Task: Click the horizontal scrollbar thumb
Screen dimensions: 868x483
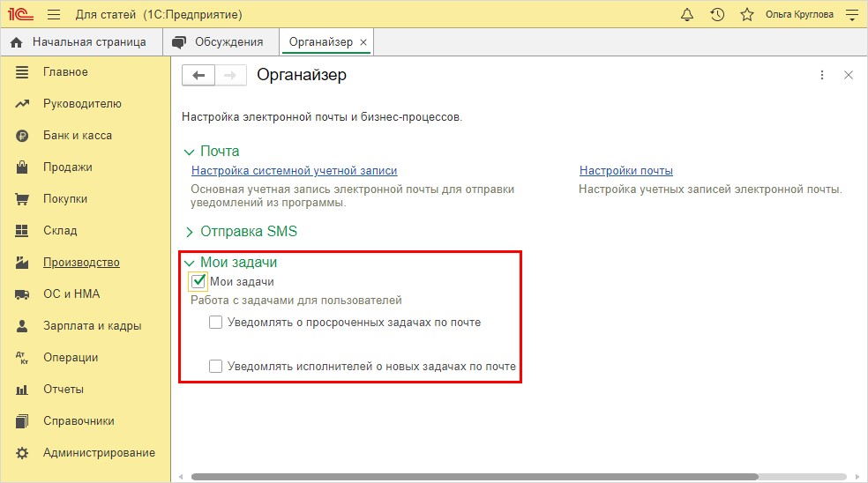Action: [x=475, y=476]
